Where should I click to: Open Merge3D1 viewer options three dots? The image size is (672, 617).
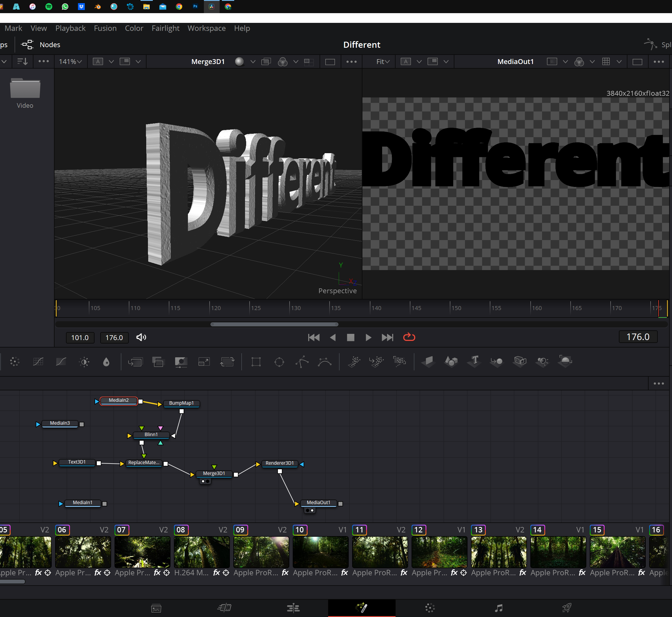[x=351, y=62]
